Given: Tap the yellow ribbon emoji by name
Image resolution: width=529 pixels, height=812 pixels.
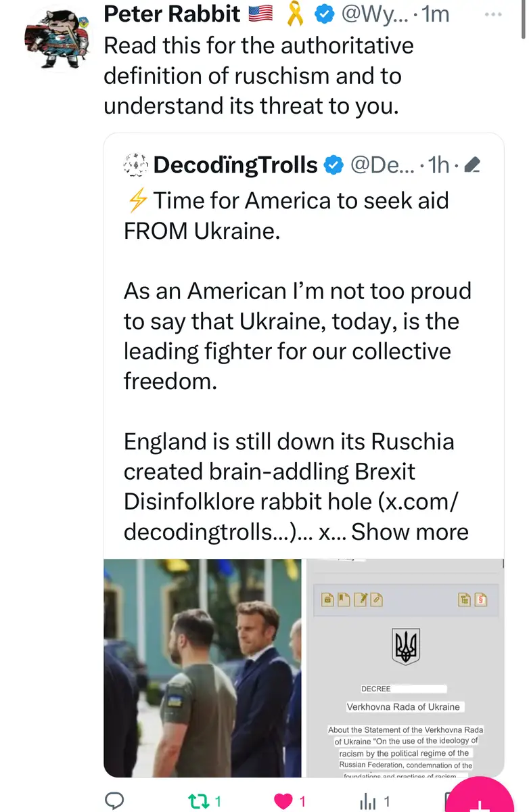Looking at the screenshot, I should click(296, 14).
